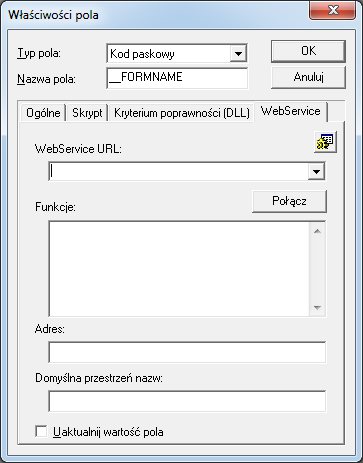Close the Właściwości pola dialog
Viewport: 363px width, 463px height.
click(332, 11)
